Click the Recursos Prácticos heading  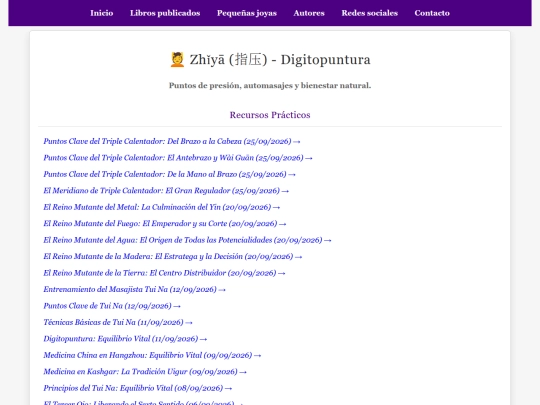[270, 115]
